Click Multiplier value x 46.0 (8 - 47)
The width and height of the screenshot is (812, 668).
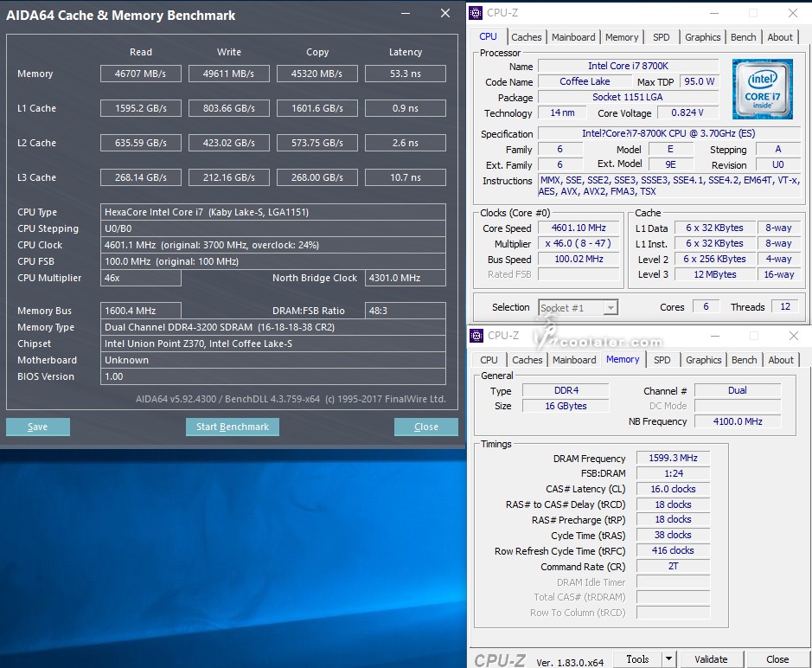point(579,243)
